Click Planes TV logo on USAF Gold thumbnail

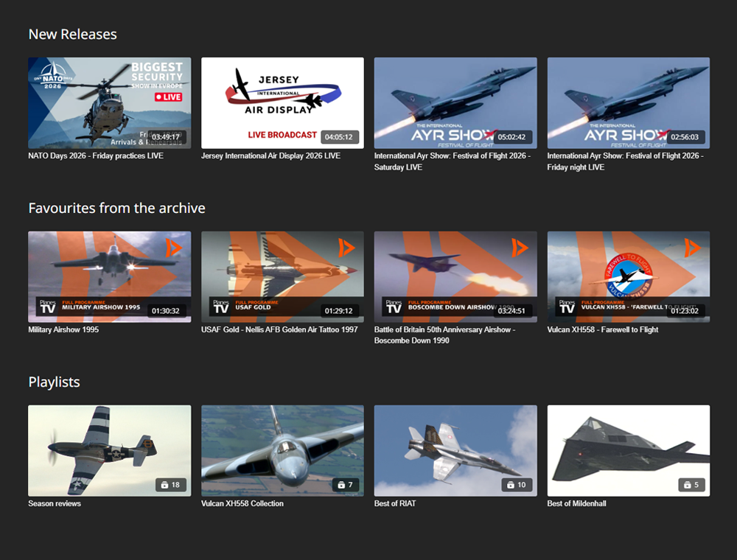point(220,307)
